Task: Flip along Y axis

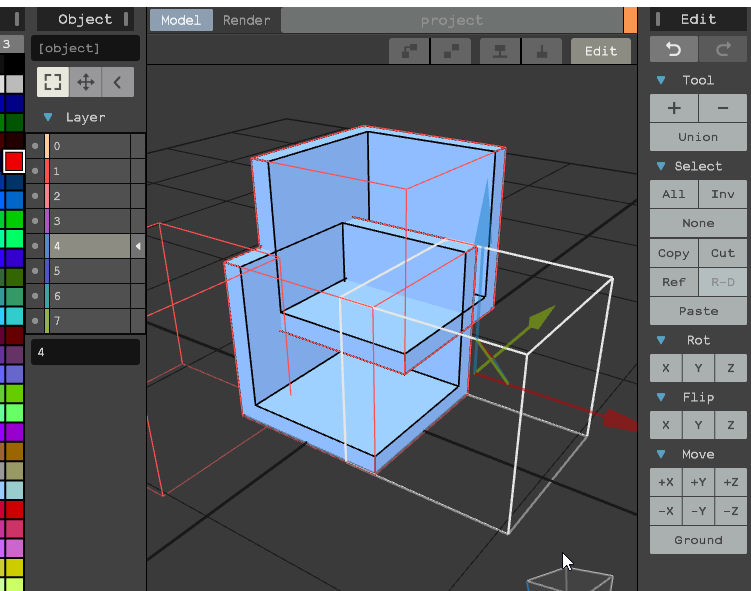Action: pyautogui.click(x=698, y=425)
